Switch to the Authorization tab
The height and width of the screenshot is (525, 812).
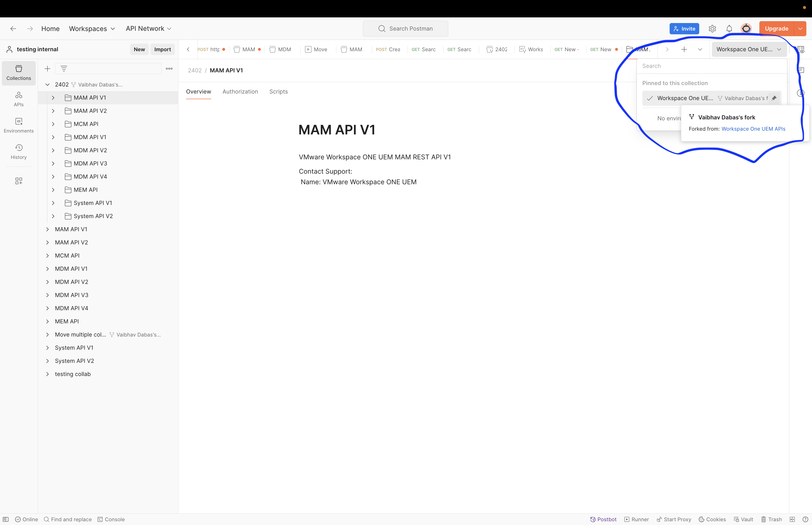(240, 91)
